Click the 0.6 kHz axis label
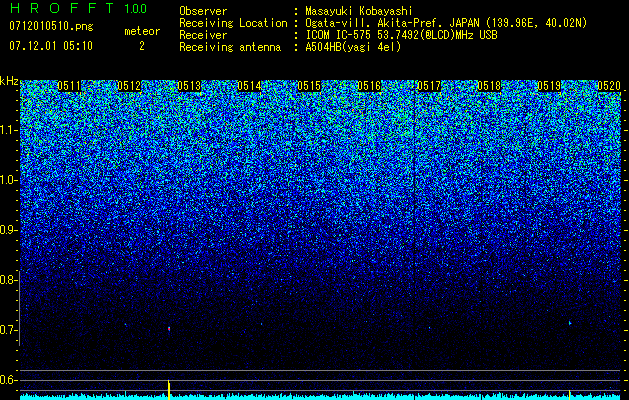The image size is (629, 400). (x=8, y=380)
